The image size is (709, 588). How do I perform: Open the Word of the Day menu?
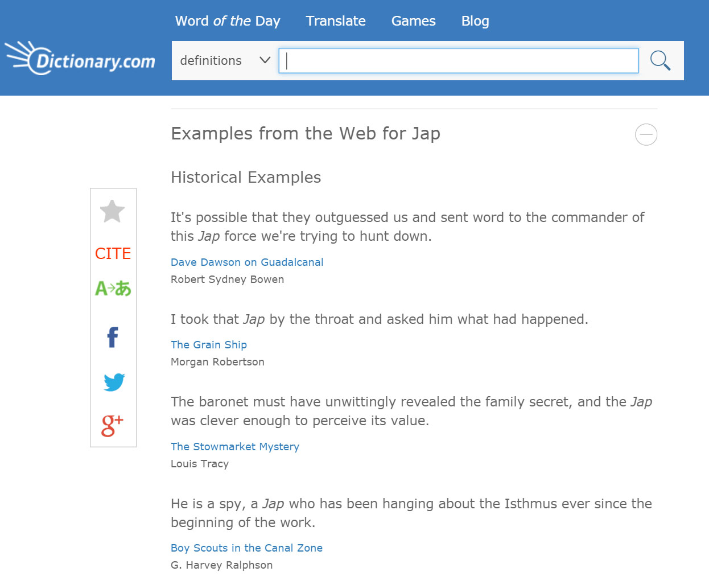(228, 21)
